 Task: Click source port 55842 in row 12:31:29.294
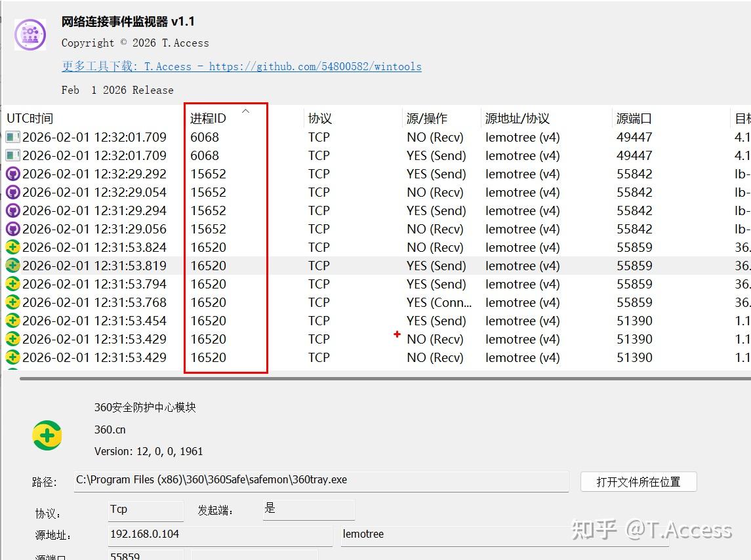pos(634,210)
